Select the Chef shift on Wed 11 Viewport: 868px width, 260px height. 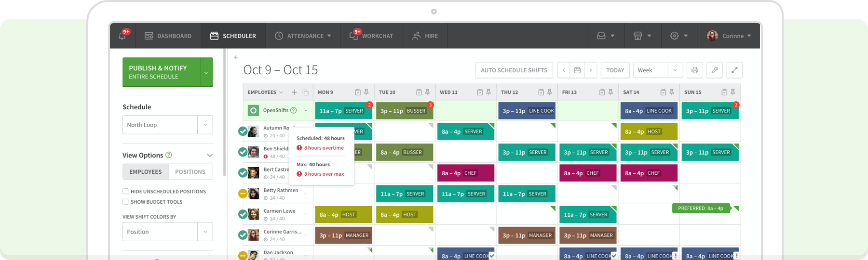tap(465, 173)
